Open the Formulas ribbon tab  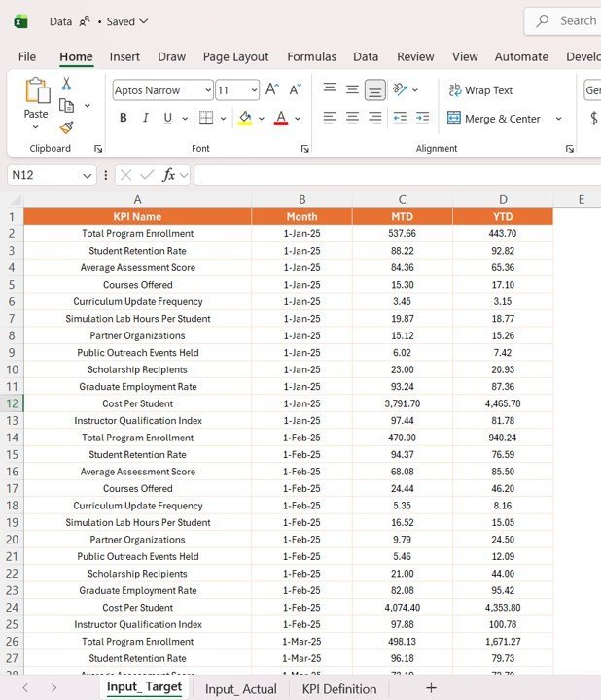tap(311, 56)
